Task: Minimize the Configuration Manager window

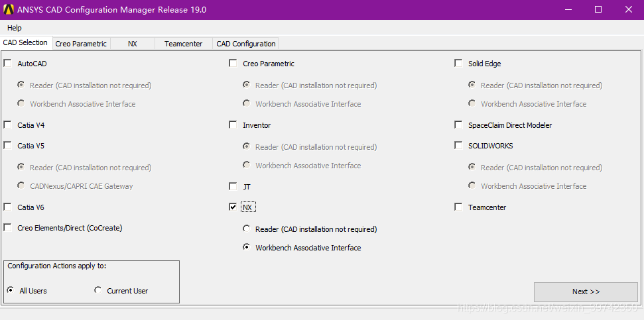Action: coord(568,9)
